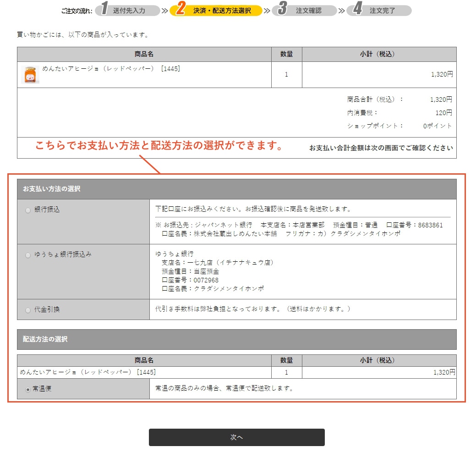476x458 pixels.
Task: Click the step 2 決済・配送方法選択 tab
Action: coord(216,11)
